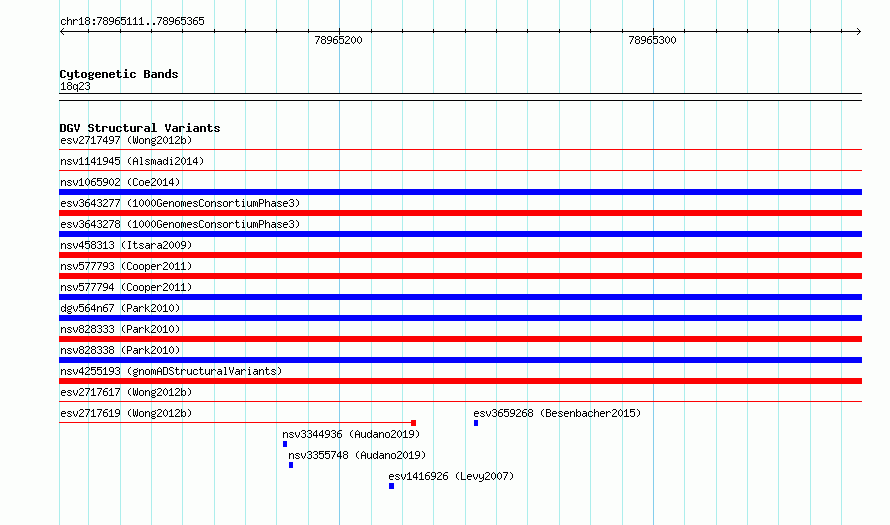Click blue bar of esv3643278 feature
This screenshot has width=890, height=525.
tap(460, 234)
